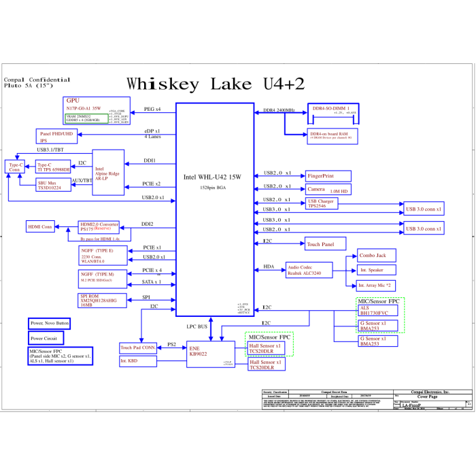Click the Intel WHL-U42 15W label
476x476 pixels.
212,177
